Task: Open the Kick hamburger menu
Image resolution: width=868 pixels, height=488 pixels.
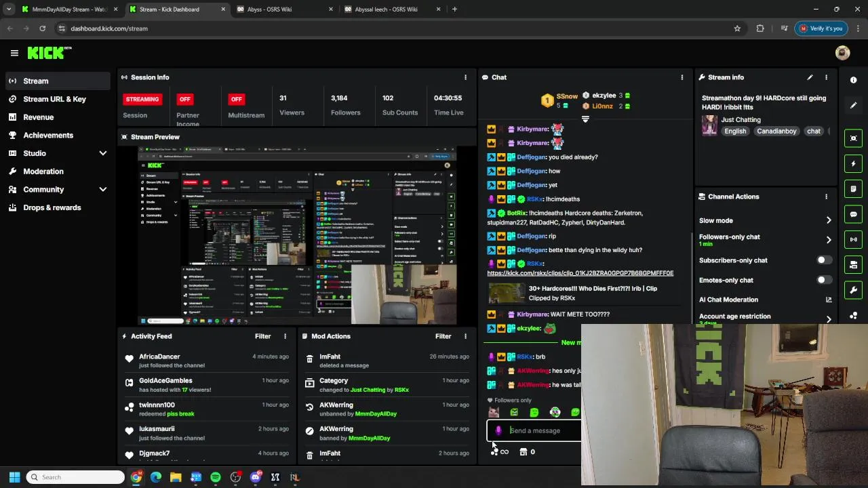Action: [14, 53]
